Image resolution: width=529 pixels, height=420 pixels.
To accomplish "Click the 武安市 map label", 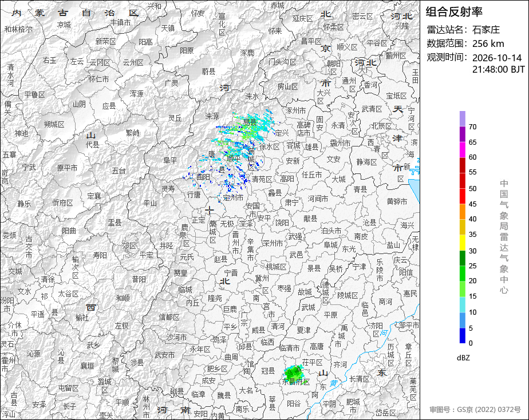I will (164, 355).
